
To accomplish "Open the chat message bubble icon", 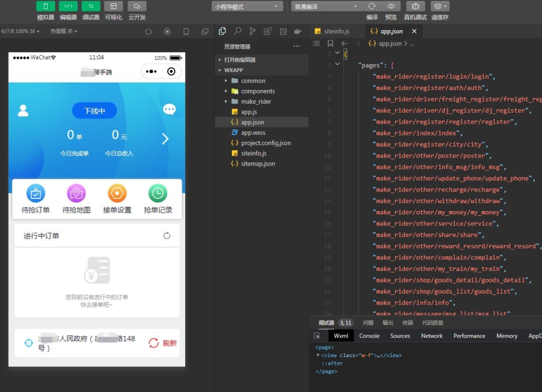I will [x=169, y=110].
